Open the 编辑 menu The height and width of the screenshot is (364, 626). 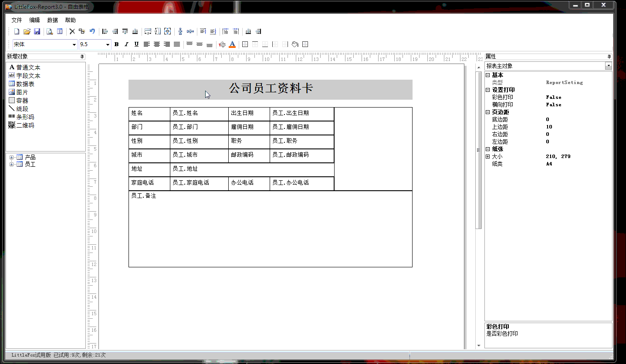pyautogui.click(x=34, y=20)
